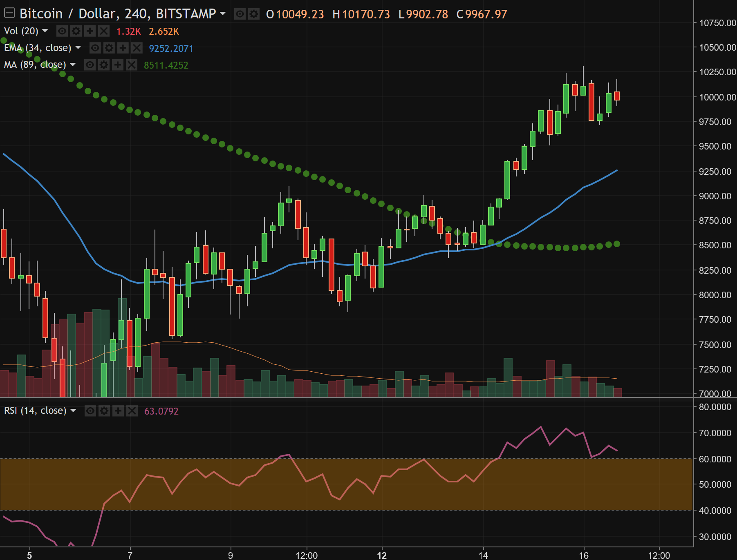Viewport: 737px width, 560px height.
Task: Click the date label 14 on time axis
Action: (483, 555)
